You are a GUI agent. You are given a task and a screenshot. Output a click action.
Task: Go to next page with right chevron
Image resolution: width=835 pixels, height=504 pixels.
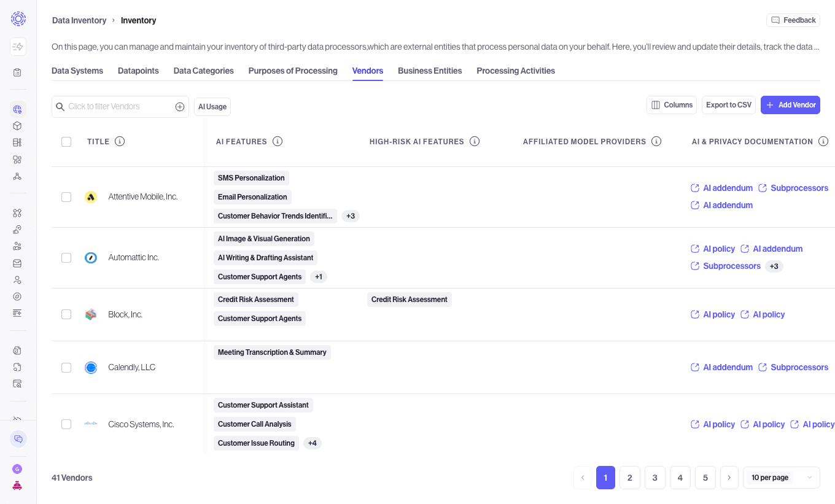tap(729, 478)
